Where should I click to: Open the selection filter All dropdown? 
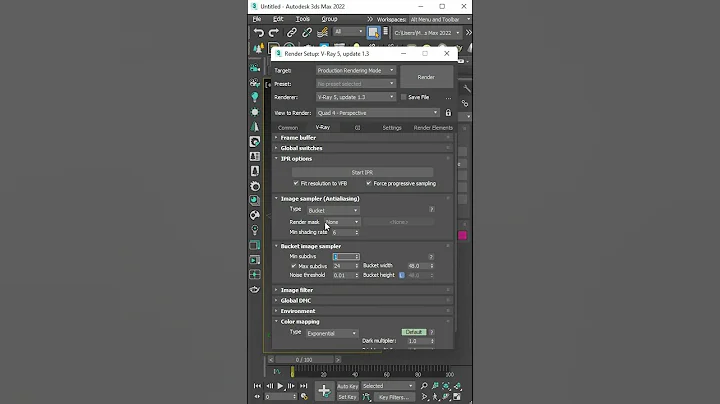[349, 31]
